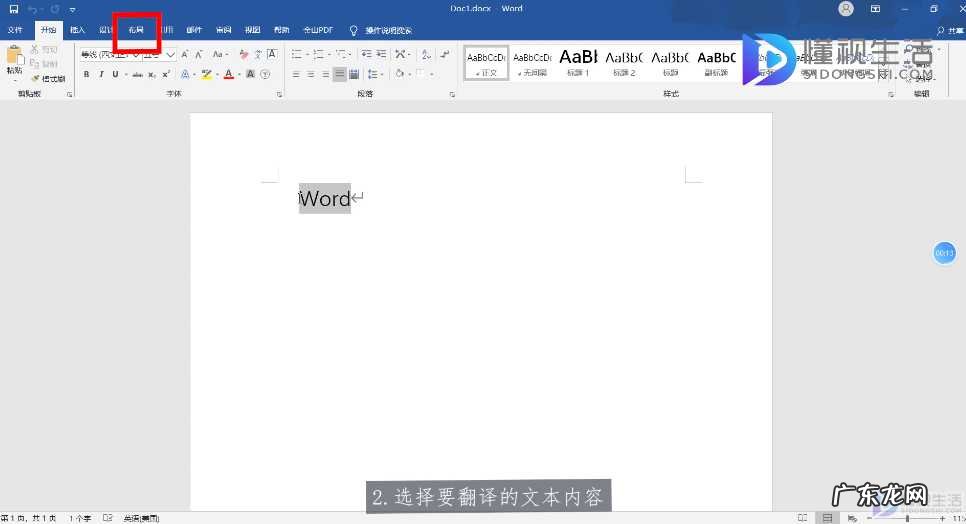The height and width of the screenshot is (524, 966).
Task: Open the paragraph group dialog launcher
Action: (452, 95)
